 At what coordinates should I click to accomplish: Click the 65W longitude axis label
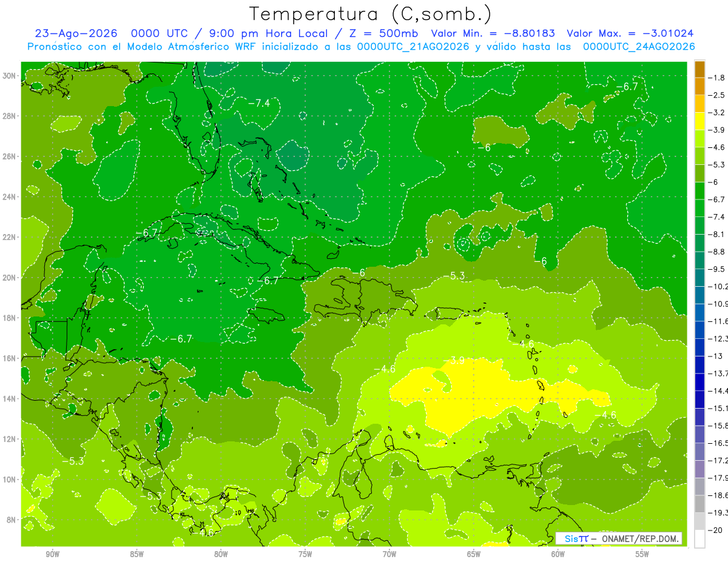474,554
